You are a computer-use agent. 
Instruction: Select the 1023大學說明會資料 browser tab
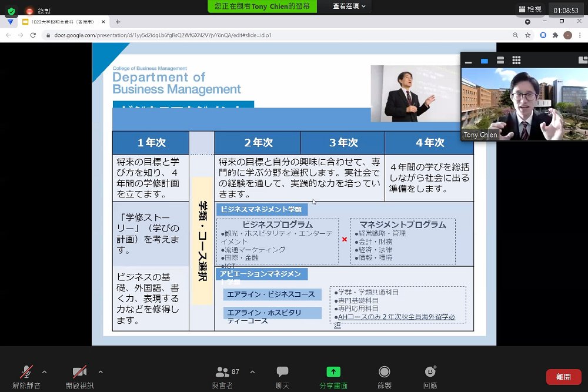62,22
